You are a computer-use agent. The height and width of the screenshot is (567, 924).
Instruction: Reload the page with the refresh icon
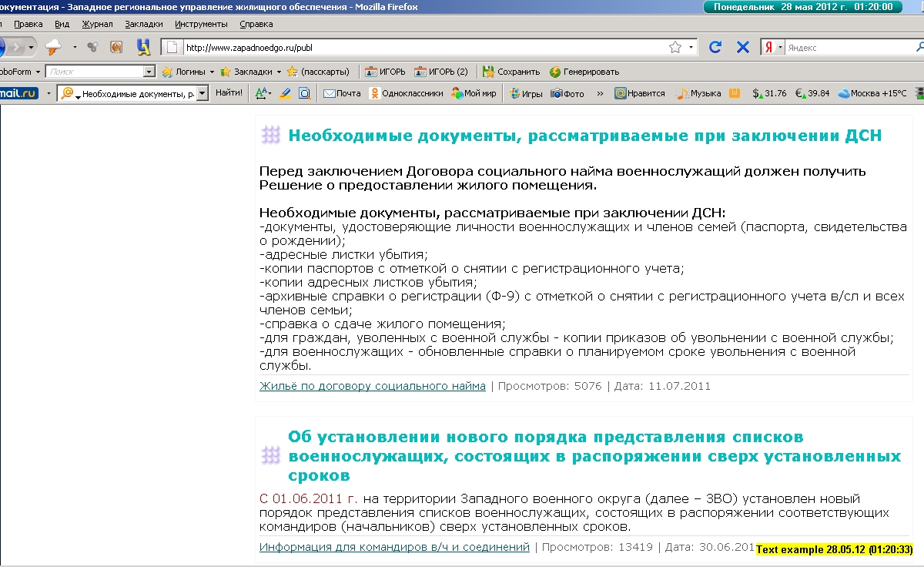(x=715, y=47)
